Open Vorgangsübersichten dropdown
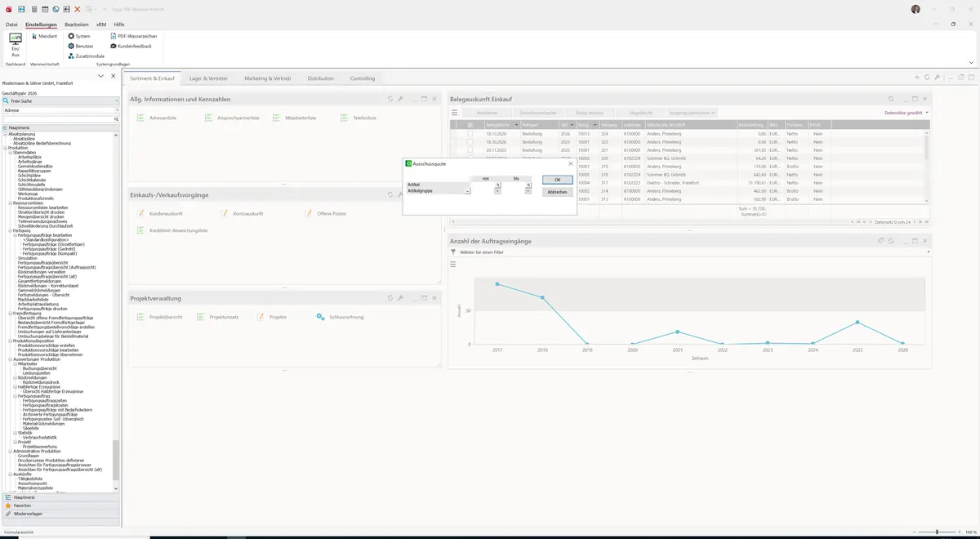 (692, 113)
